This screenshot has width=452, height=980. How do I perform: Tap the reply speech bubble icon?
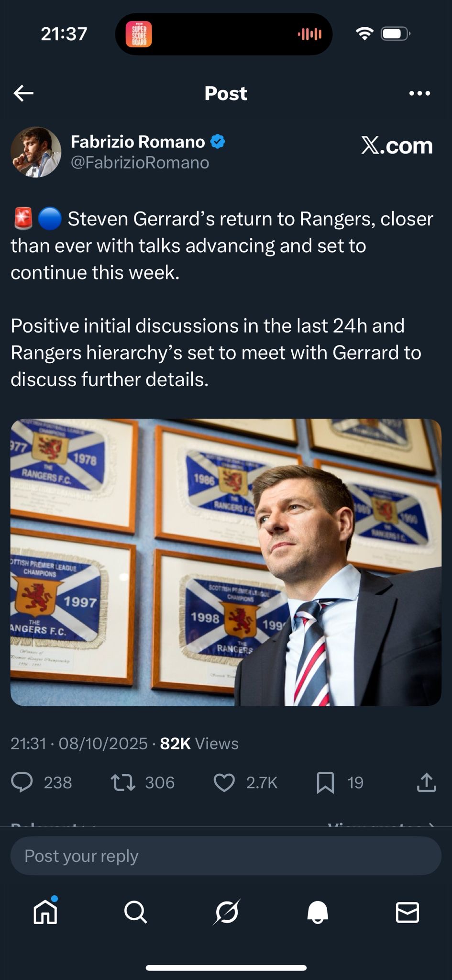[x=22, y=782]
